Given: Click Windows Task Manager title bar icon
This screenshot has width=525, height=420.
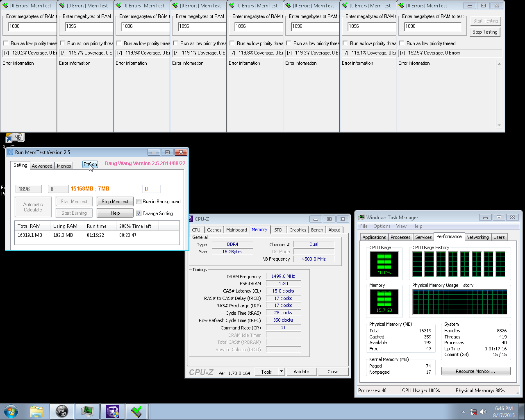Looking at the screenshot, I should click(x=361, y=218).
